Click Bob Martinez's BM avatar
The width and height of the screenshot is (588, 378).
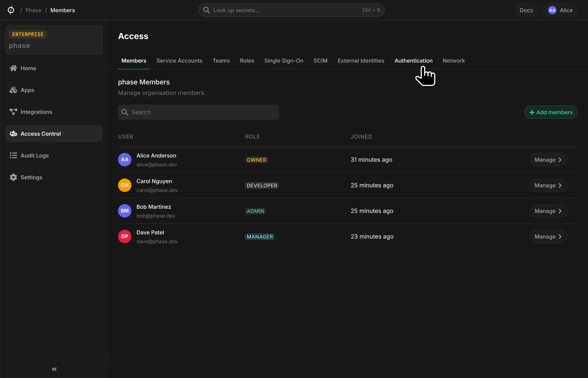125,211
